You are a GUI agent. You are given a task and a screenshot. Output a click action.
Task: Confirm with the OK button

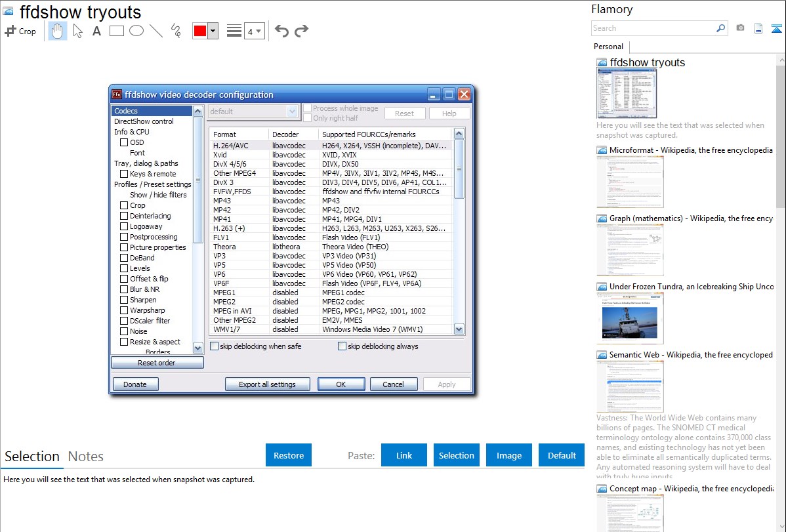pyautogui.click(x=341, y=384)
